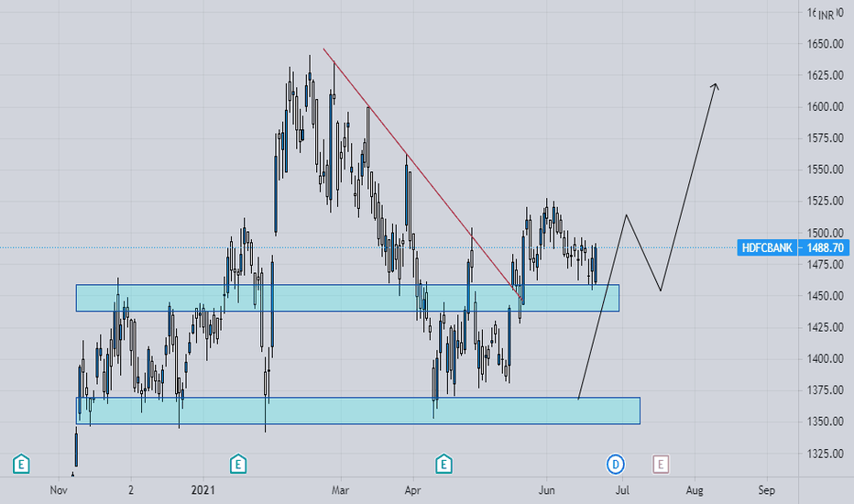Select the lower blue support zone rectangle
This screenshot has height=504, width=854.
pyautogui.click(x=358, y=411)
